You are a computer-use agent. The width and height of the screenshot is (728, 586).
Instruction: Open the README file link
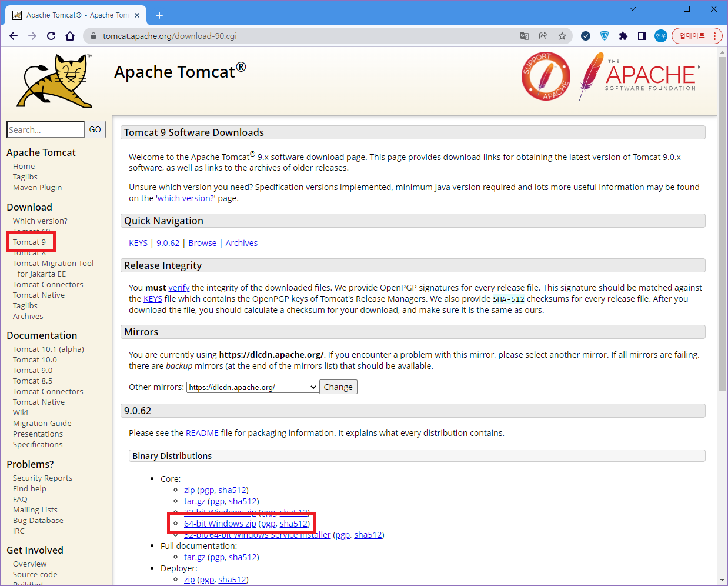[x=202, y=433]
